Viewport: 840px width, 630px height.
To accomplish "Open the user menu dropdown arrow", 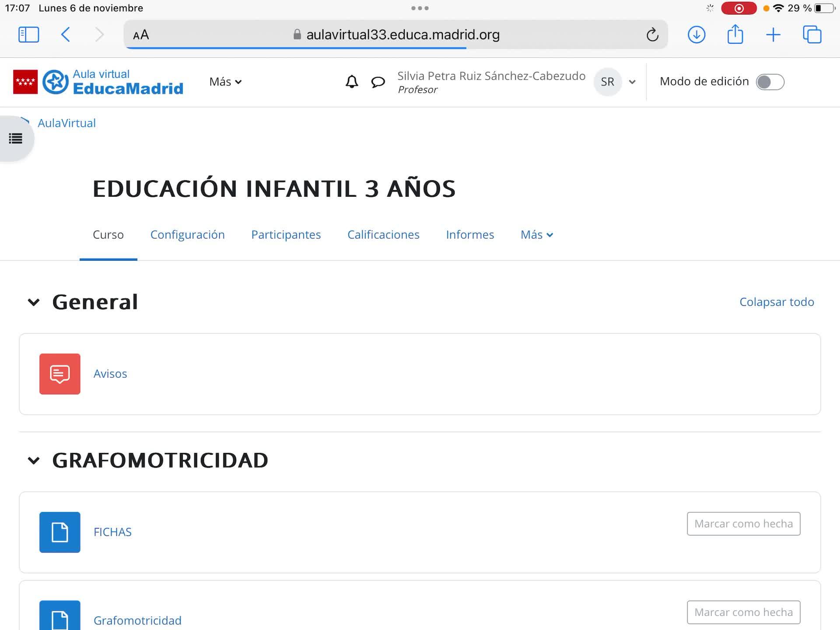I will [632, 82].
